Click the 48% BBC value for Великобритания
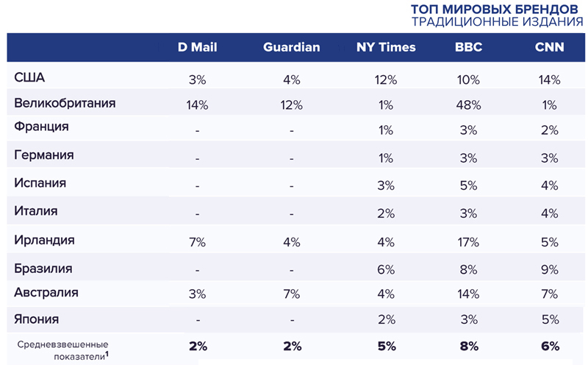588x365 pixels. (469, 105)
